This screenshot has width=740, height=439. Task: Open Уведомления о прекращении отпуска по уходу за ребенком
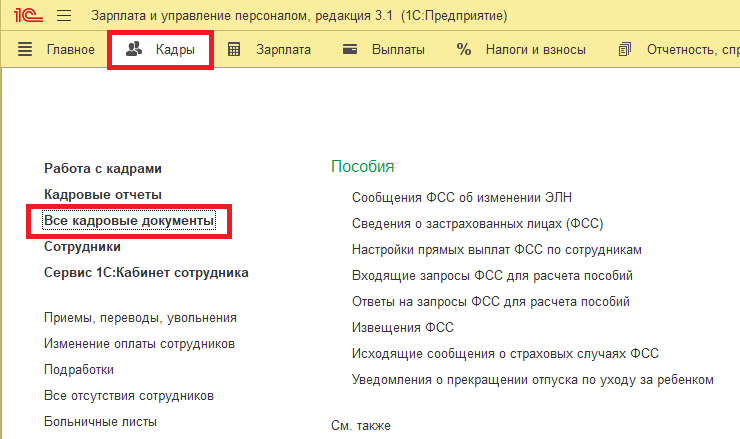pyautogui.click(x=533, y=380)
